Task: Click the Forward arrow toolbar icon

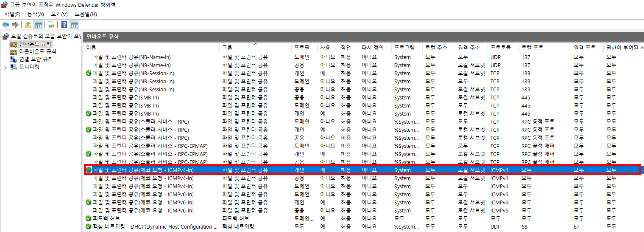Action: pyautogui.click(x=15, y=25)
